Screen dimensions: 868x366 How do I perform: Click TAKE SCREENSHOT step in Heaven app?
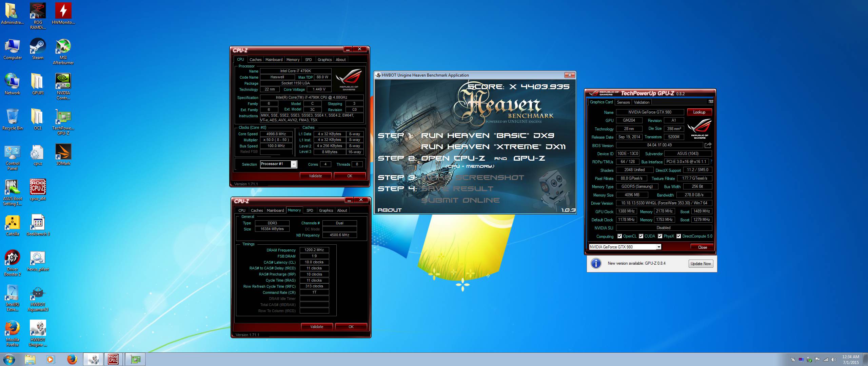473,178
